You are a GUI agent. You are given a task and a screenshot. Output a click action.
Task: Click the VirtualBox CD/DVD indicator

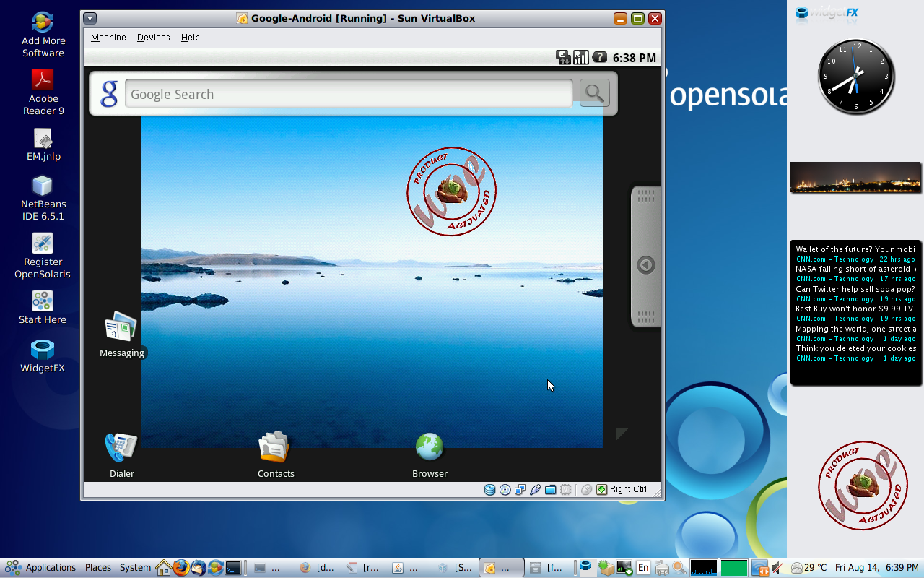tap(505, 490)
